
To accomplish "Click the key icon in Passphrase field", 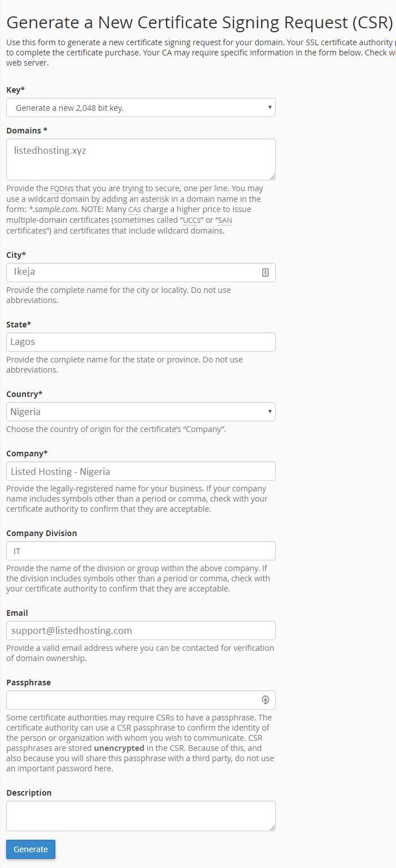I will point(266,700).
